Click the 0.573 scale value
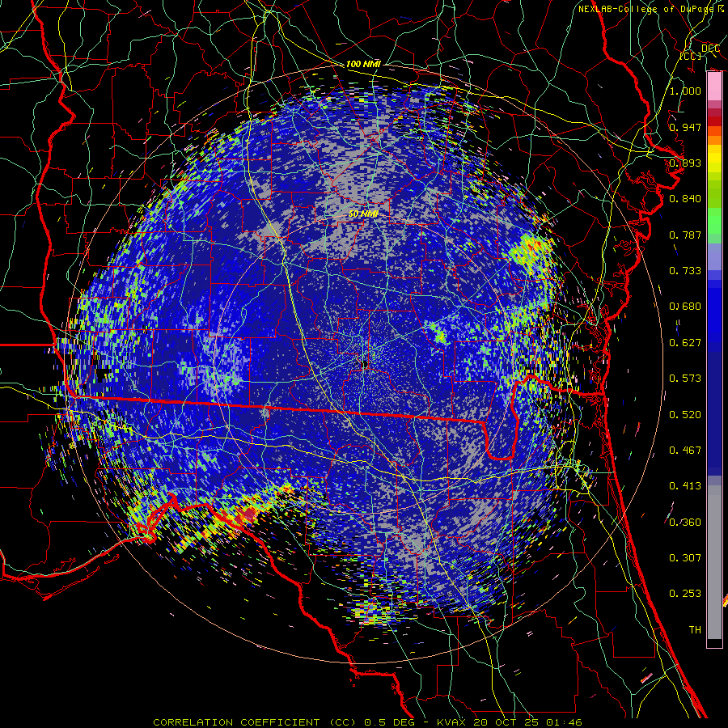Viewport: 728px width, 728px height. point(685,379)
